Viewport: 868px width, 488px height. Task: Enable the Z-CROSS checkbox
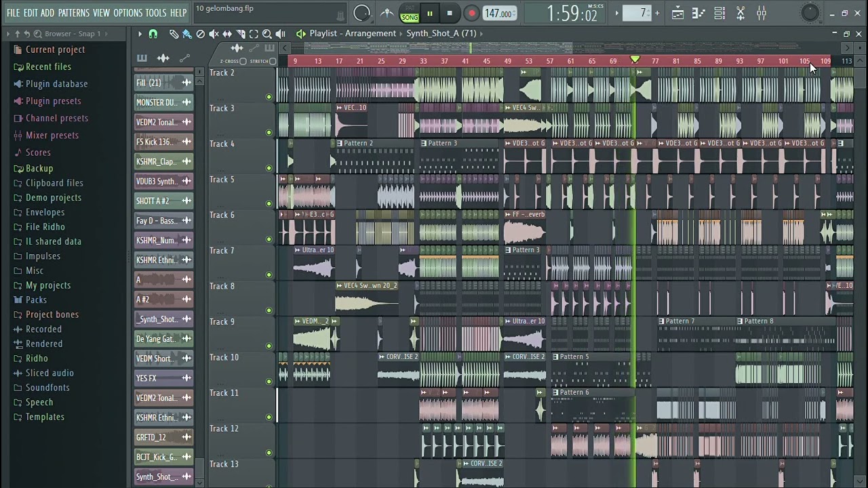tap(243, 61)
